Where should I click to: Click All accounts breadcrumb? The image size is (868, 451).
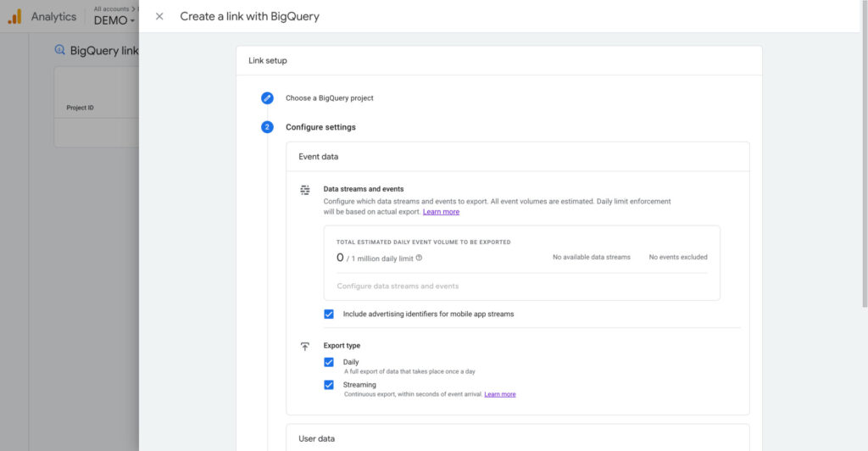tap(111, 8)
